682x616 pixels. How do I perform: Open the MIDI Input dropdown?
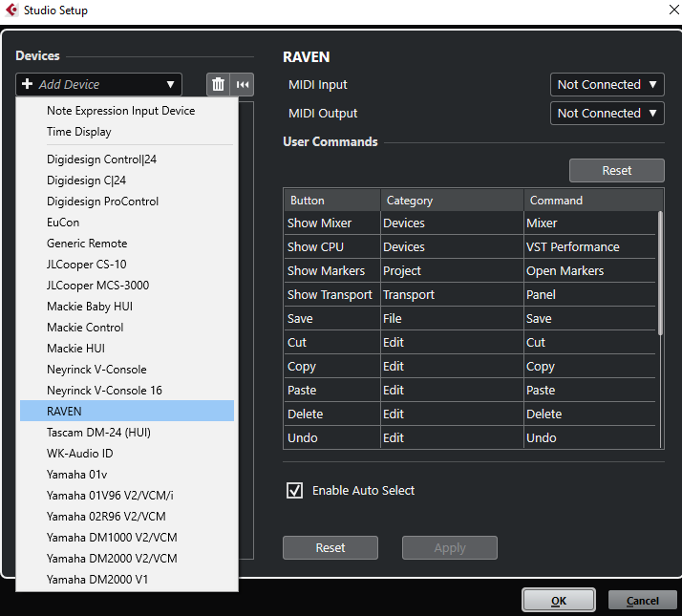pyautogui.click(x=607, y=84)
